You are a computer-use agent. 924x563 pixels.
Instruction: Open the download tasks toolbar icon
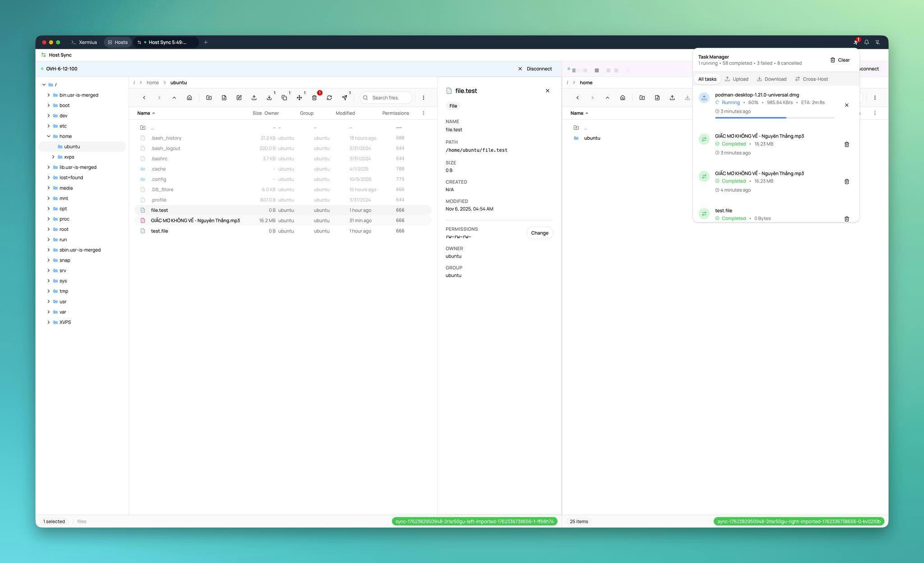(269, 97)
